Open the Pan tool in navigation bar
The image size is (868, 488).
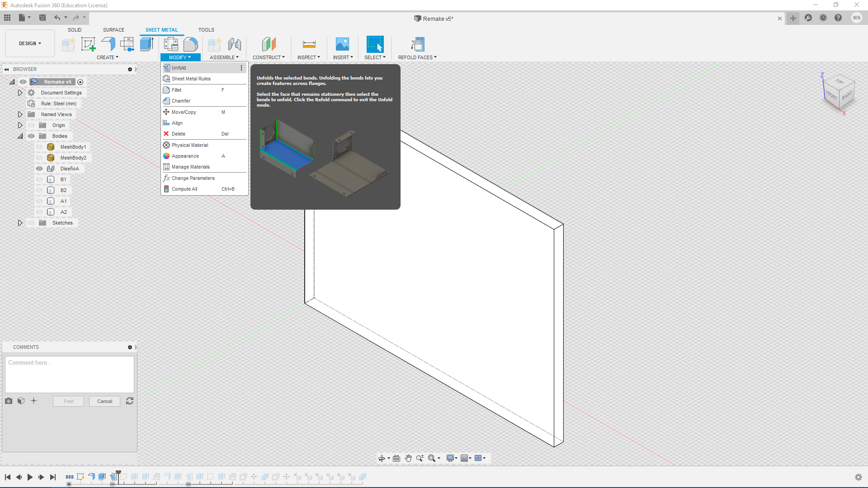click(x=408, y=458)
